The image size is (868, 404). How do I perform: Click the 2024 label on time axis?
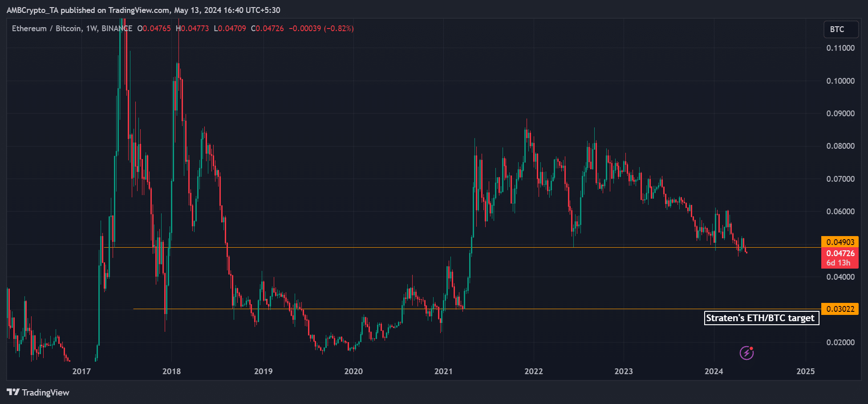(714, 371)
